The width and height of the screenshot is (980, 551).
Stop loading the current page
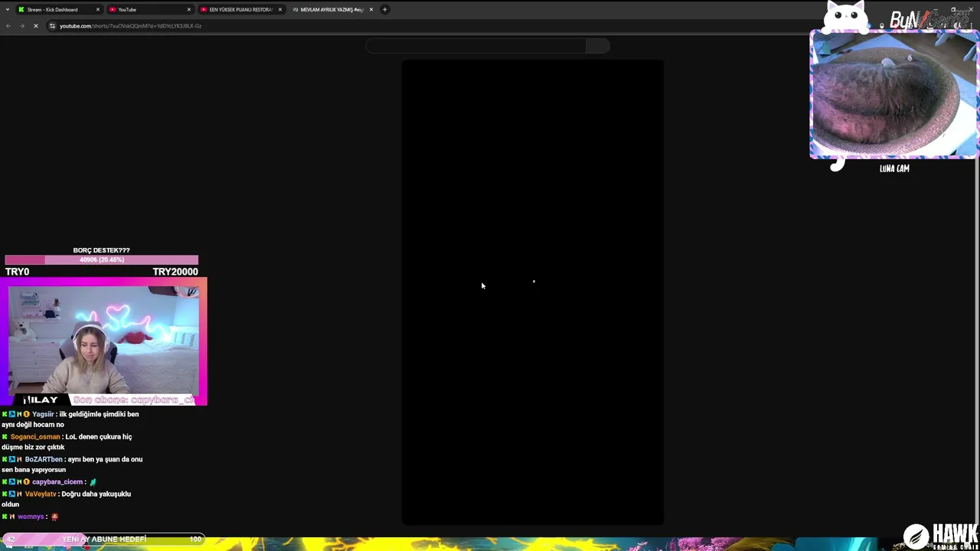[35, 26]
